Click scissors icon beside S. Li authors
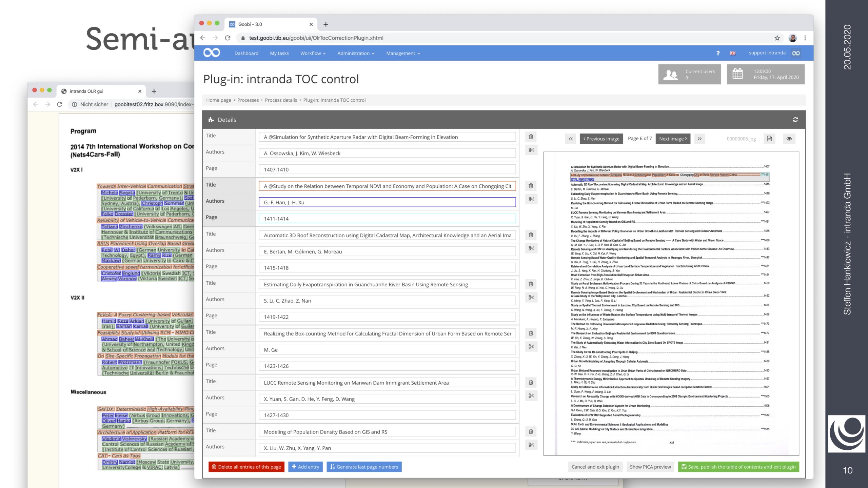This screenshot has height=488, width=868. [531, 297]
